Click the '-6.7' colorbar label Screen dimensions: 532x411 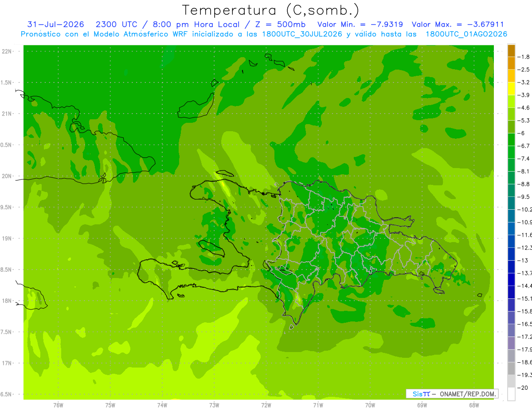pos(524,146)
